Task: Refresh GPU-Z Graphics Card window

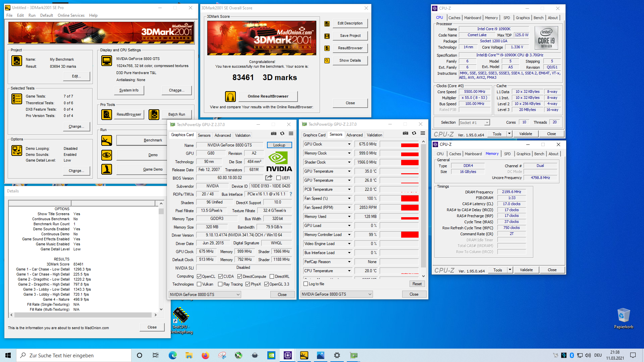Action: coord(282,133)
